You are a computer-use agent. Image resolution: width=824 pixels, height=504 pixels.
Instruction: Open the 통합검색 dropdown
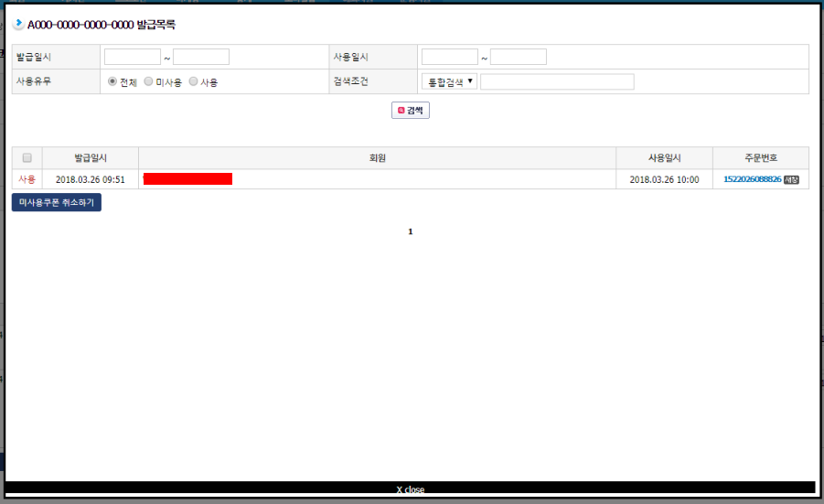click(x=449, y=81)
